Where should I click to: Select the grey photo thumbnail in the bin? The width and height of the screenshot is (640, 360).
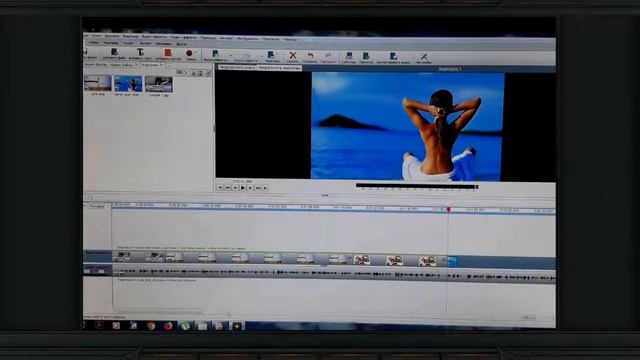point(159,84)
